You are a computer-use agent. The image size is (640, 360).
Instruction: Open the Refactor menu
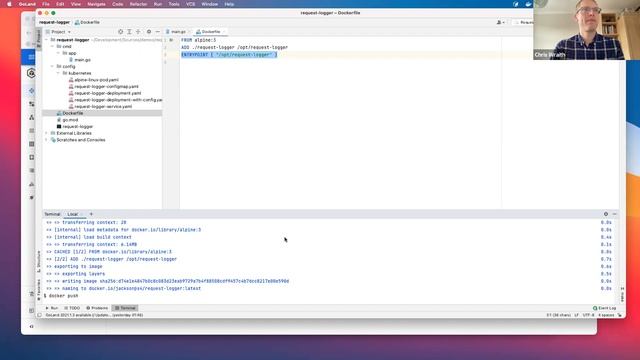(138, 4)
